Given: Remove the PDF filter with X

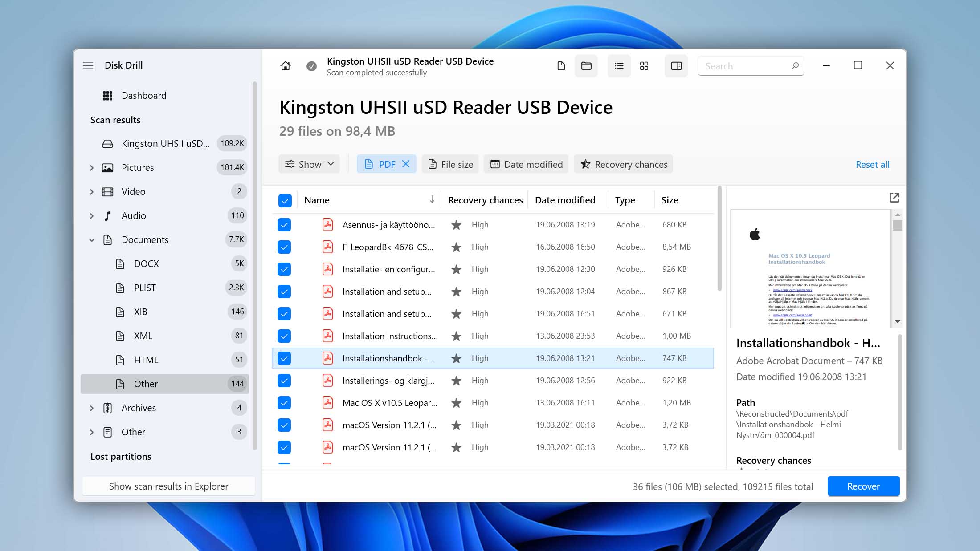Looking at the screenshot, I should 406,164.
